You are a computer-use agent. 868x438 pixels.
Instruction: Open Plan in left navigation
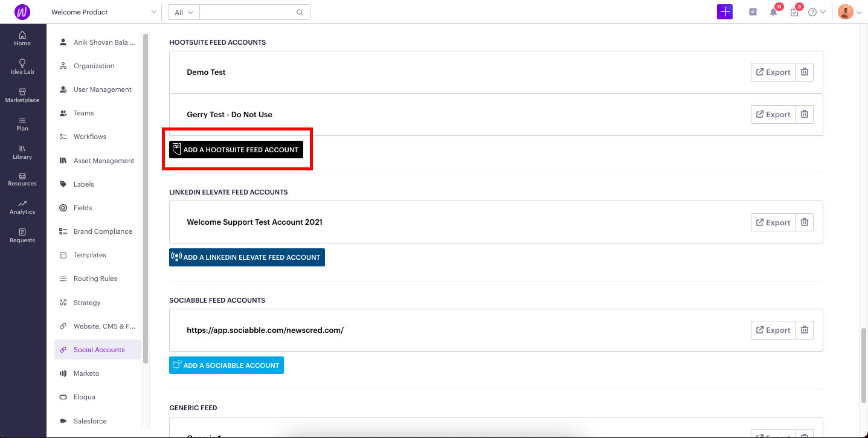pyautogui.click(x=22, y=123)
